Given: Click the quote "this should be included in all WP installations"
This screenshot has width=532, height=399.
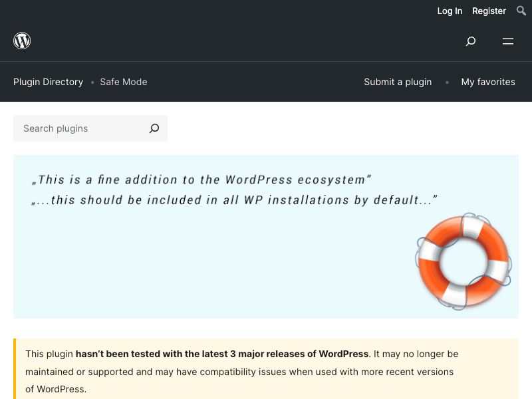Looking at the screenshot, I should click(x=234, y=200).
